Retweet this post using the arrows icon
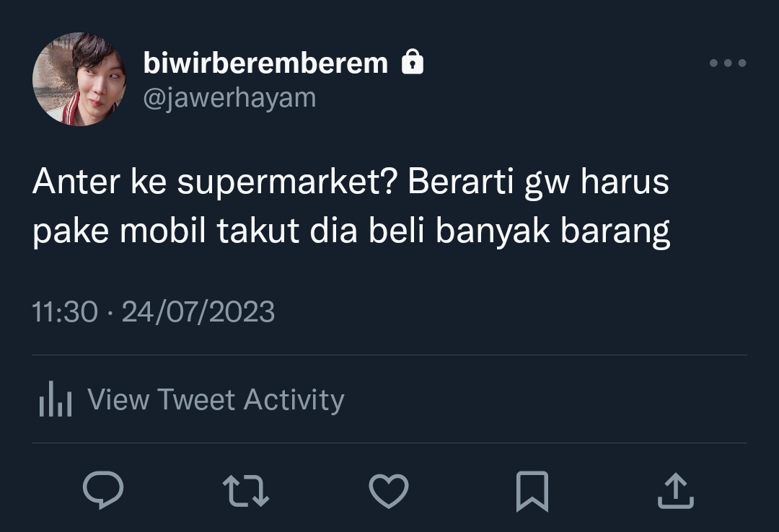Viewport: 779px width, 532px height. tap(246, 491)
